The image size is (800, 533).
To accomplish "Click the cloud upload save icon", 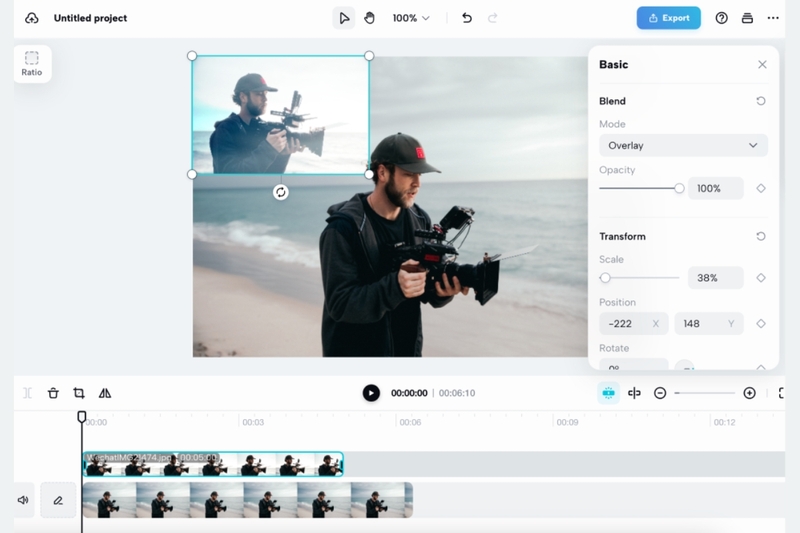I will click(x=32, y=18).
